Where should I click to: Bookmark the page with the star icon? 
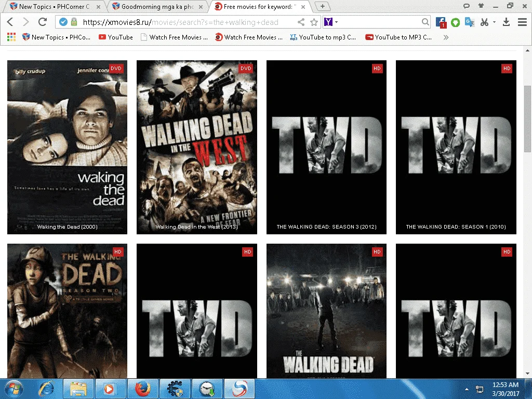click(314, 22)
